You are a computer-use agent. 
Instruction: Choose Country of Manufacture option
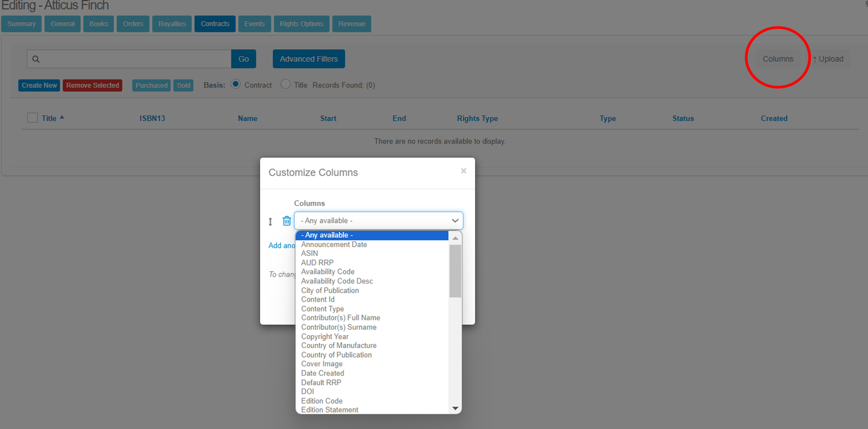point(372,346)
